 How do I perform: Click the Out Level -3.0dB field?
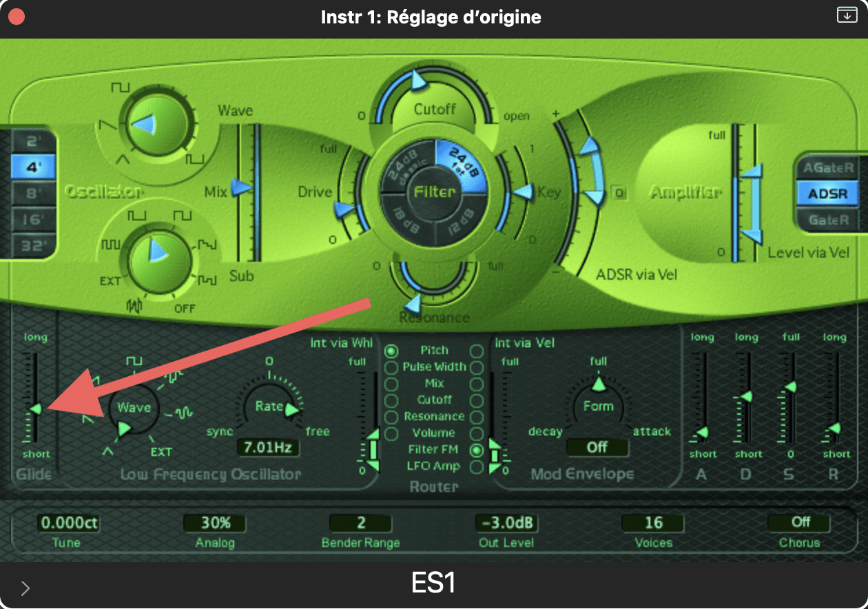click(x=506, y=523)
